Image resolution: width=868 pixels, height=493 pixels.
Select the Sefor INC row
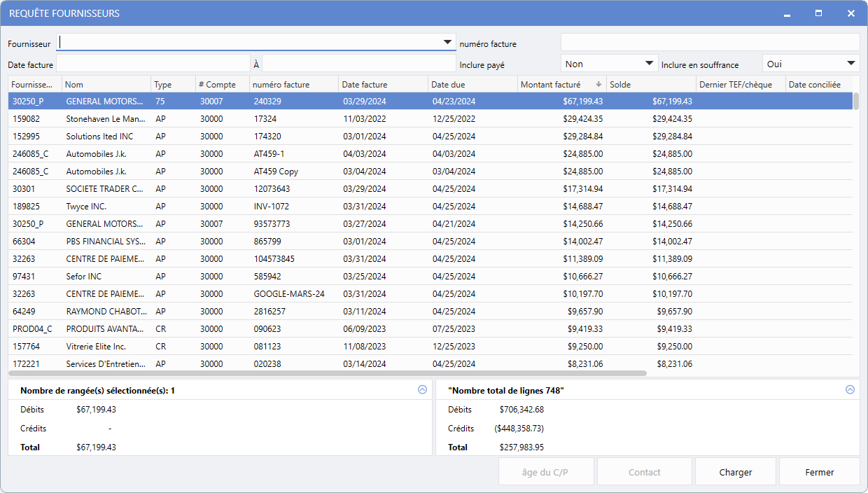tap(430, 277)
